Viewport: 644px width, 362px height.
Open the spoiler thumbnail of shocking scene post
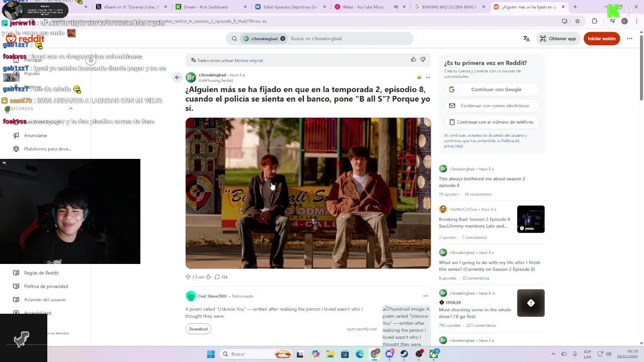531,303
